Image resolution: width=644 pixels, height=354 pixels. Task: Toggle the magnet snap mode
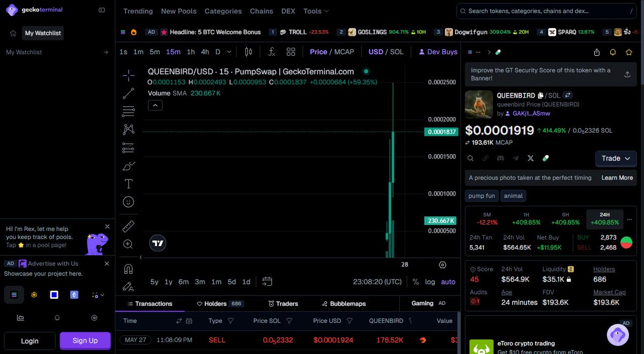(128, 269)
